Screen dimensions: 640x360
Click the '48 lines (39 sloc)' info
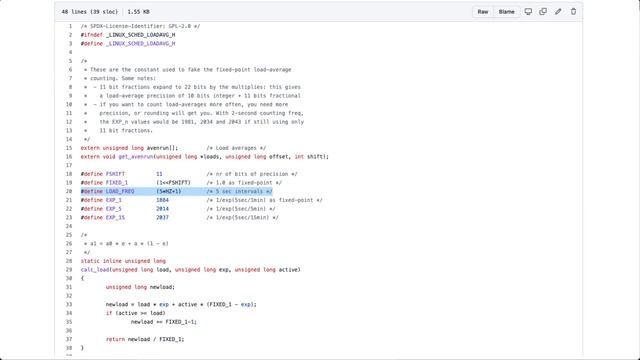point(89,12)
